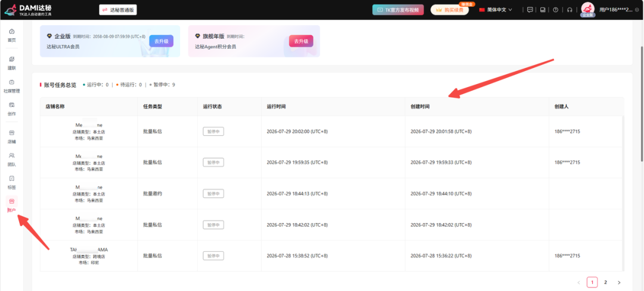Go to the next page arrow

pos(619,283)
